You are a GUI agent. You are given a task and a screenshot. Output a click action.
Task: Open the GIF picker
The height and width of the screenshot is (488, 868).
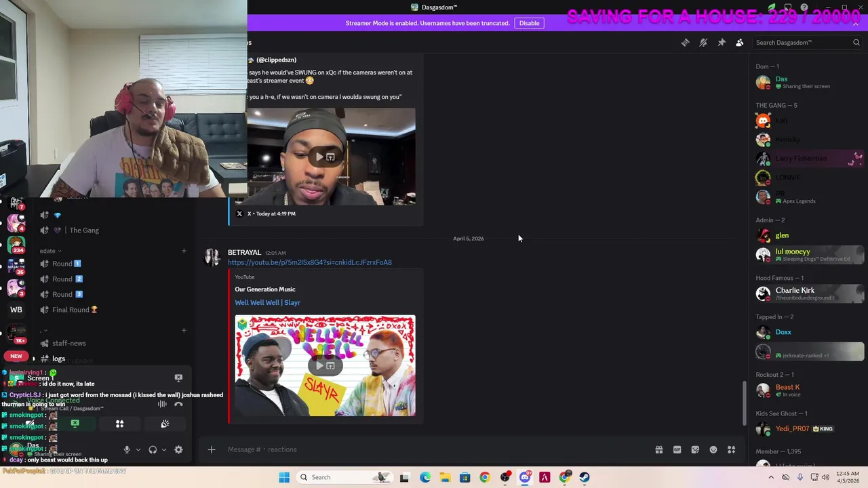pos(677,449)
